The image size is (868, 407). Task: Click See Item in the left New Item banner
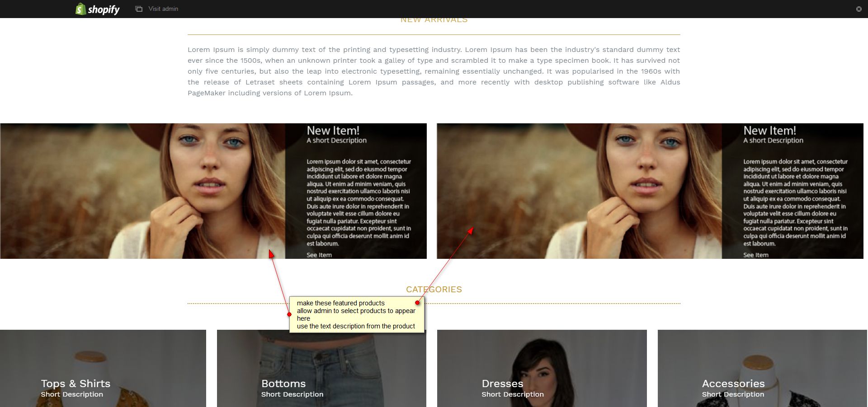point(319,255)
